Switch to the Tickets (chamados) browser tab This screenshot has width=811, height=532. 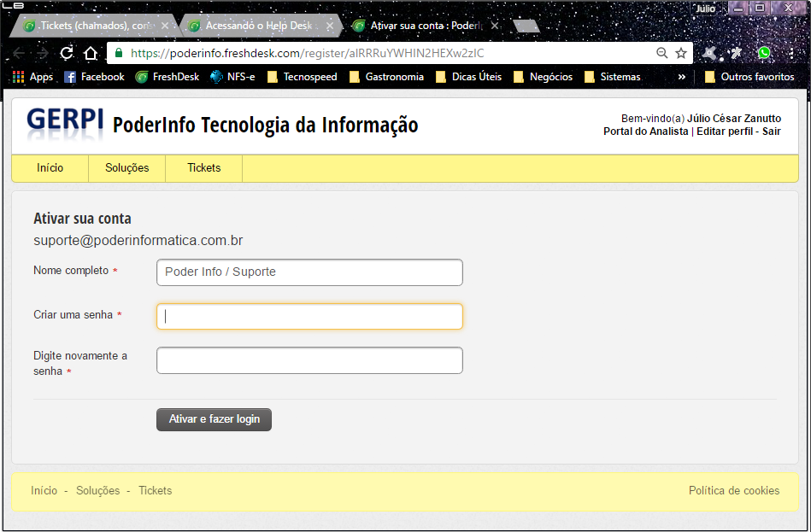(96, 26)
